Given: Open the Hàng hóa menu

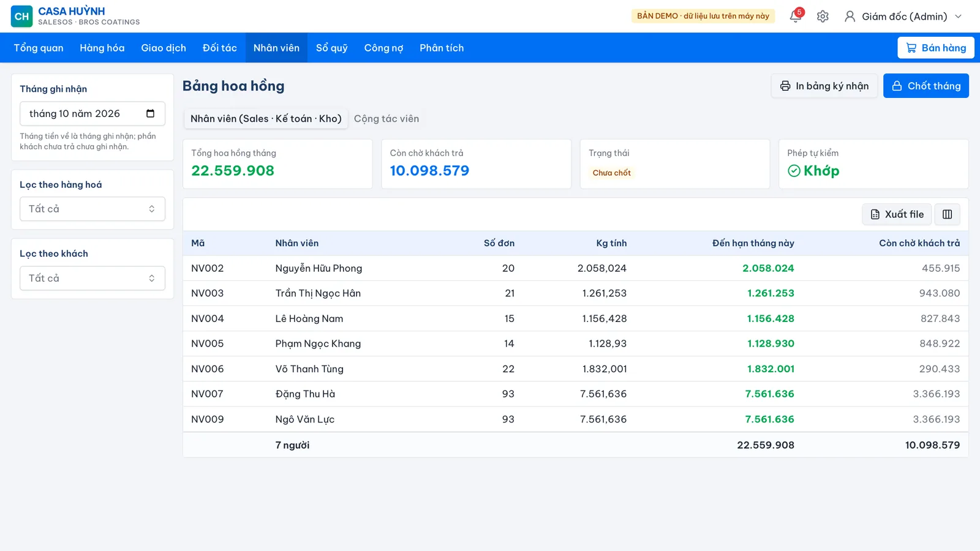Looking at the screenshot, I should point(102,48).
